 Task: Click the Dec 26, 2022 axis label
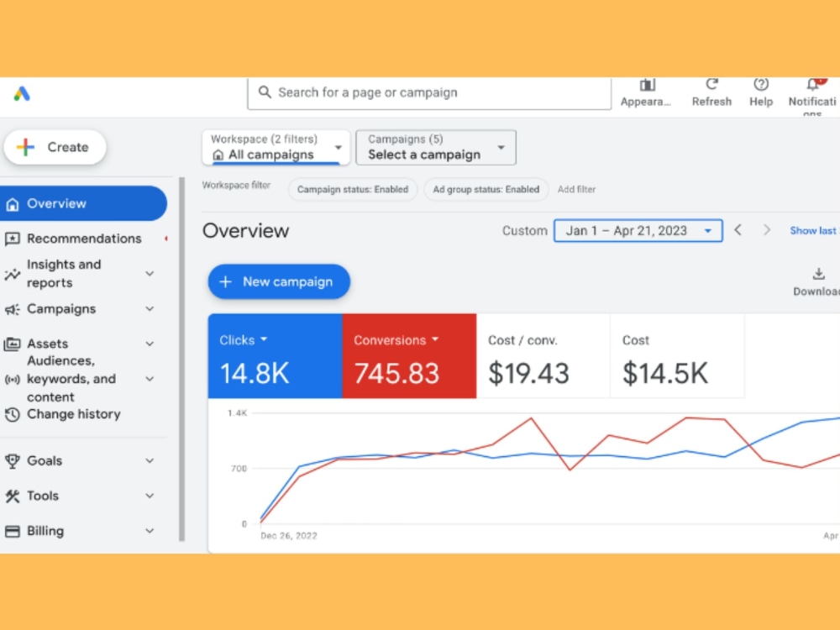(289, 536)
